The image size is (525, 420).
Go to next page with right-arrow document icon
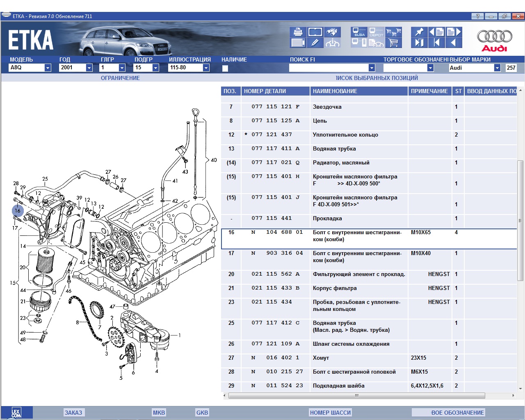tap(454, 32)
